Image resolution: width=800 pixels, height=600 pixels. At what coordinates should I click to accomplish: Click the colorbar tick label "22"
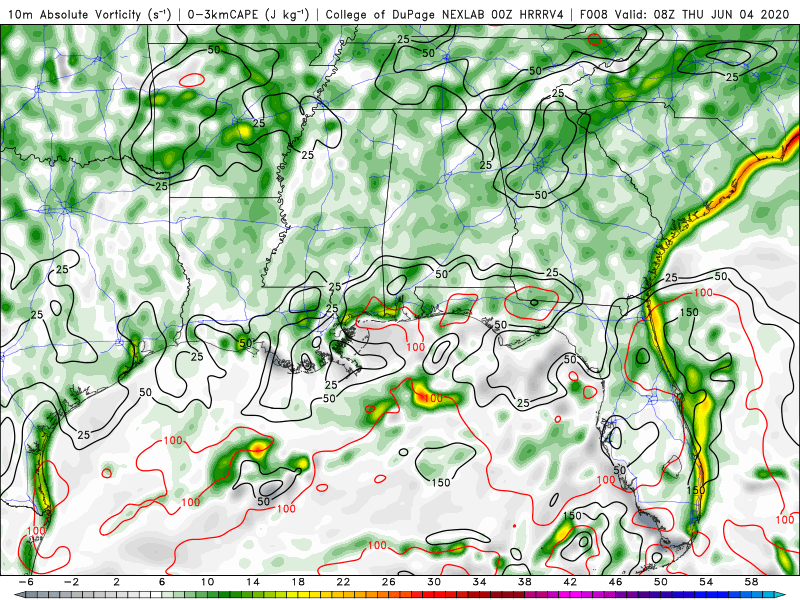click(x=343, y=582)
